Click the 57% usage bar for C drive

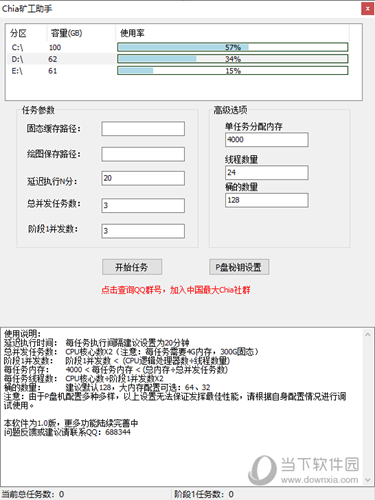coord(233,47)
